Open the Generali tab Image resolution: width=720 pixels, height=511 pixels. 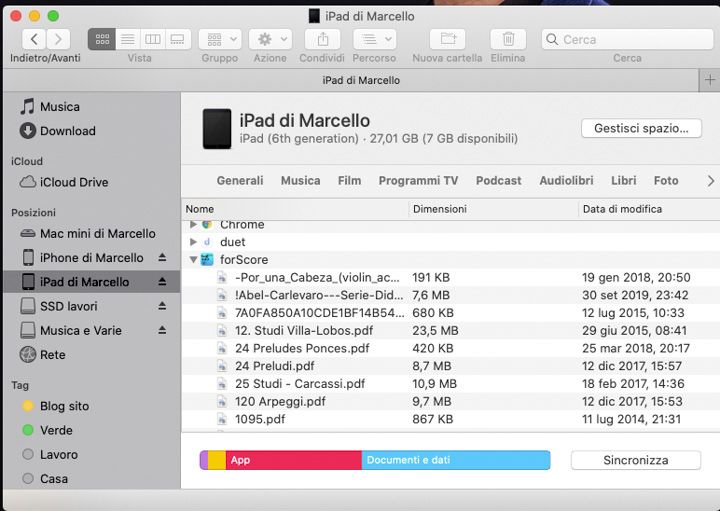point(240,180)
